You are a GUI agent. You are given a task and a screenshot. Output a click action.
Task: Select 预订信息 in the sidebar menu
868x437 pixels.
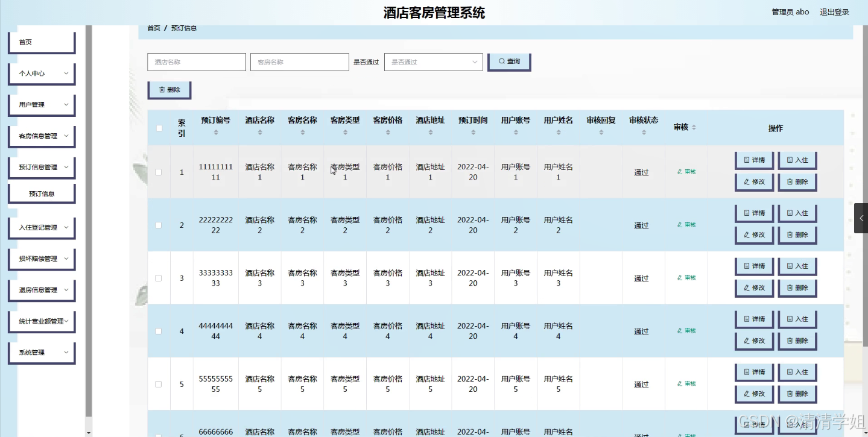coord(41,193)
